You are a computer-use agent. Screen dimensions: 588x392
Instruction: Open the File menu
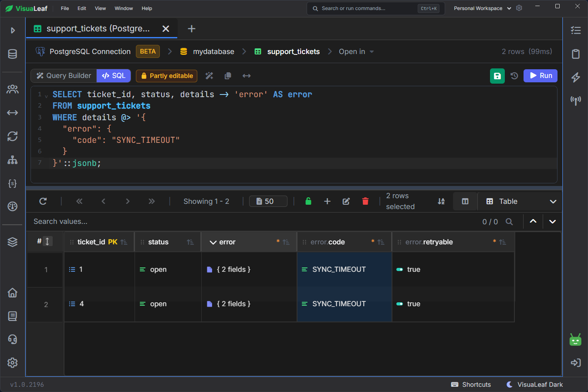click(x=65, y=8)
